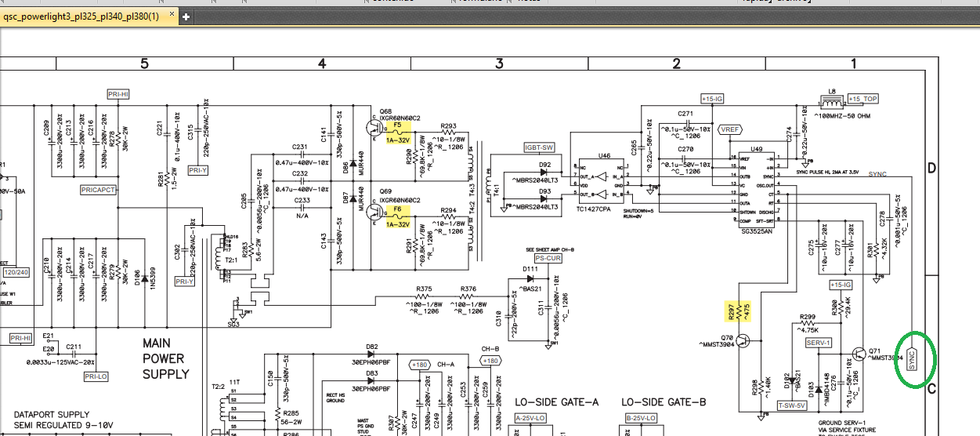Click the D111 diode label
Image resolution: width=980 pixels, height=436 pixels.
point(530,269)
